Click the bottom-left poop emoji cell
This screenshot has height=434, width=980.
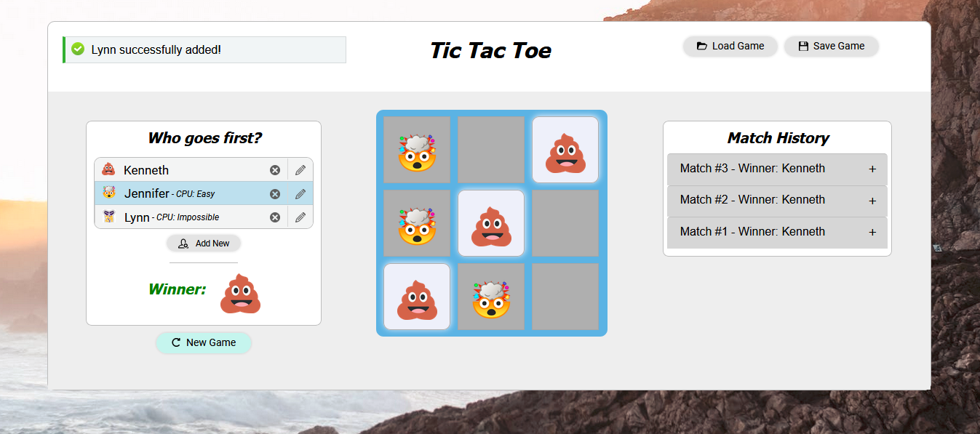417,297
